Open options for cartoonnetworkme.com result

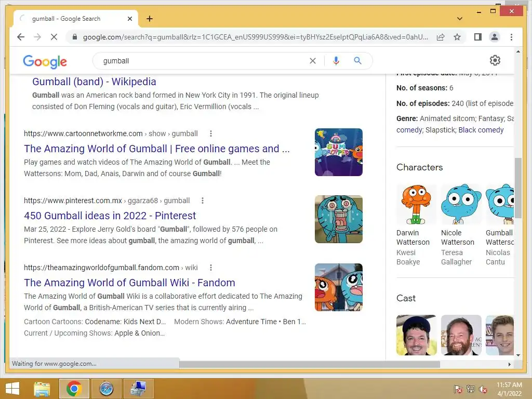click(x=211, y=134)
